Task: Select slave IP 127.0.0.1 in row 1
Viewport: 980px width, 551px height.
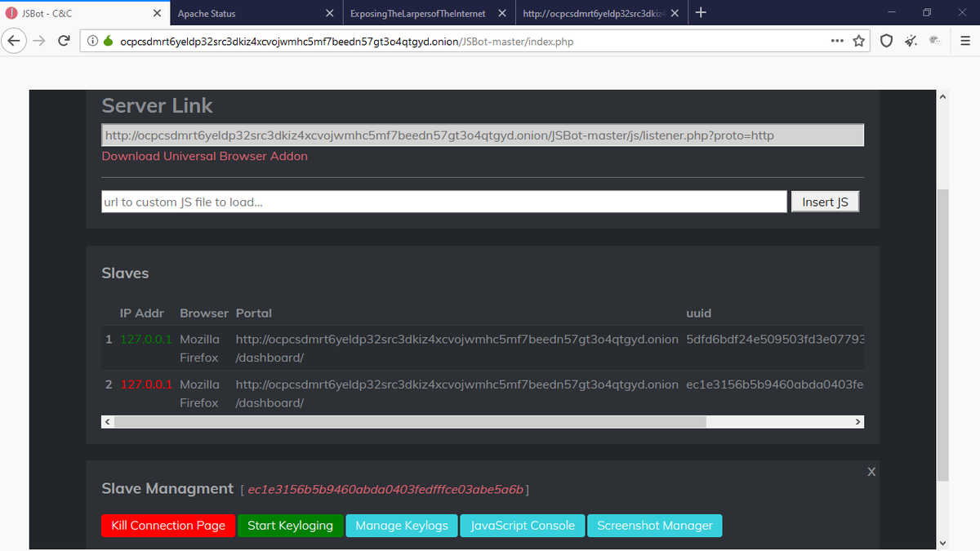Action: (x=146, y=339)
